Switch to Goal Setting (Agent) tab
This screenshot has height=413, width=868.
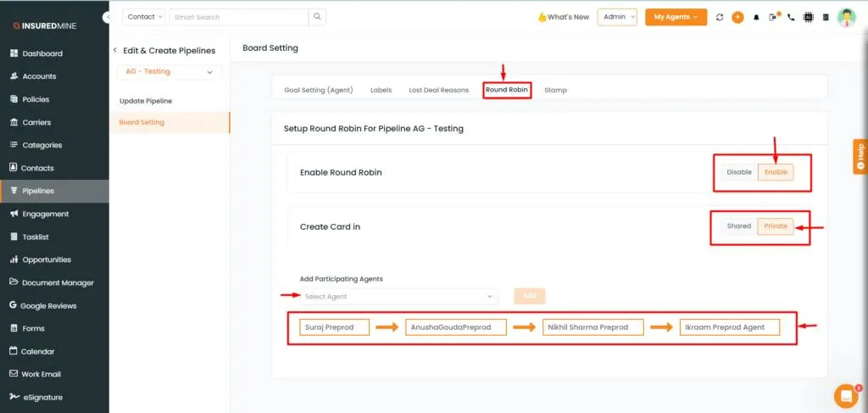pyautogui.click(x=319, y=90)
